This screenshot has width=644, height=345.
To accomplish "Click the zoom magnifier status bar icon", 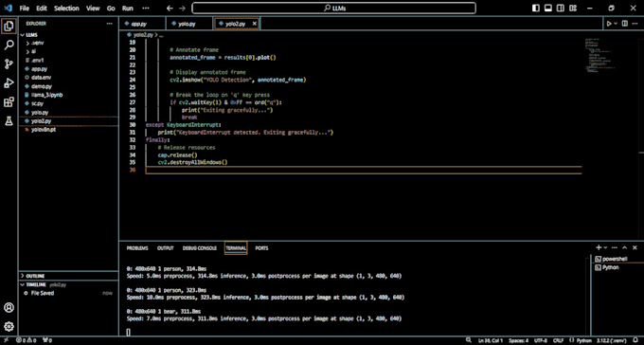I will pyautogui.click(x=469, y=340).
